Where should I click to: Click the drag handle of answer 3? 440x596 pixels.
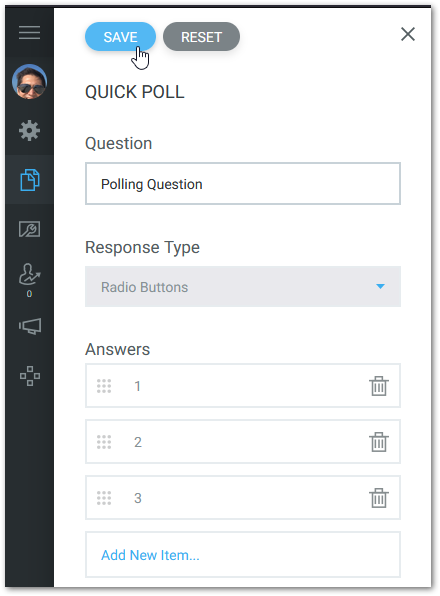(x=104, y=498)
